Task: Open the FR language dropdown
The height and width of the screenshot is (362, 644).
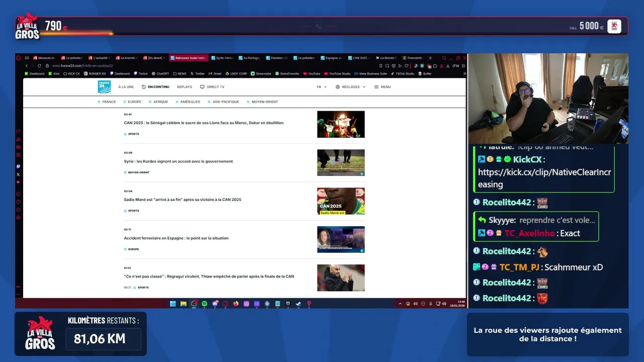Action: pos(321,87)
